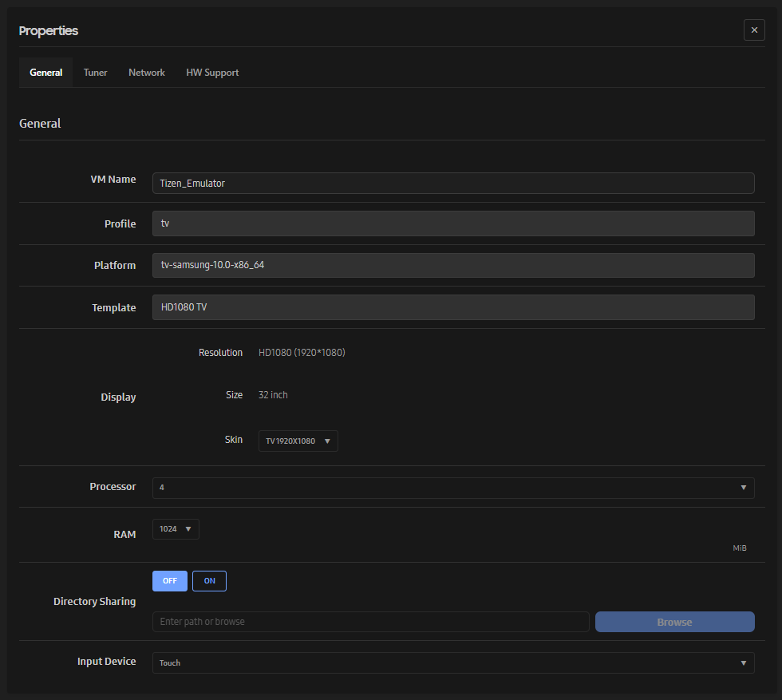Click the Browse button for directory sharing
The width and height of the screenshot is (782, 700).
(674, 621)
